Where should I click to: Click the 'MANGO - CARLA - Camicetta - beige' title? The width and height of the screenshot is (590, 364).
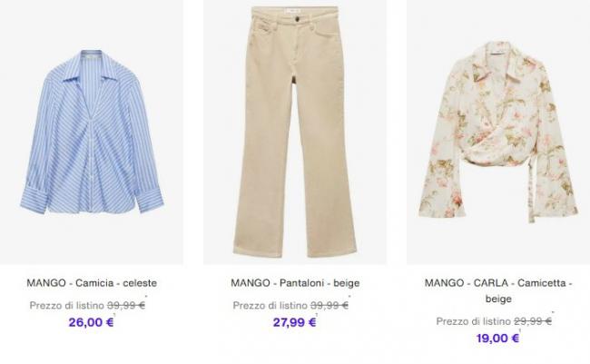tap(498, 290)
